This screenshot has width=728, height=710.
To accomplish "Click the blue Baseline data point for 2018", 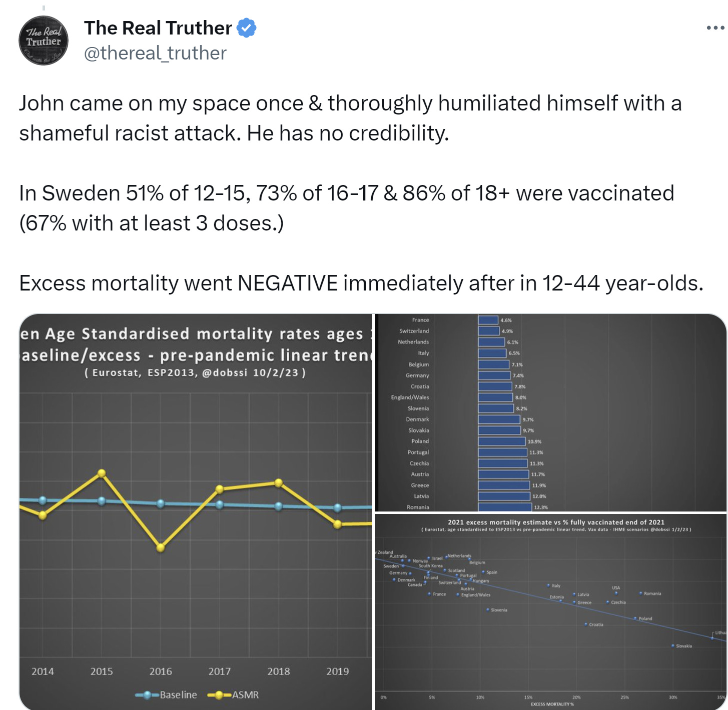I will tap(279, 506).
